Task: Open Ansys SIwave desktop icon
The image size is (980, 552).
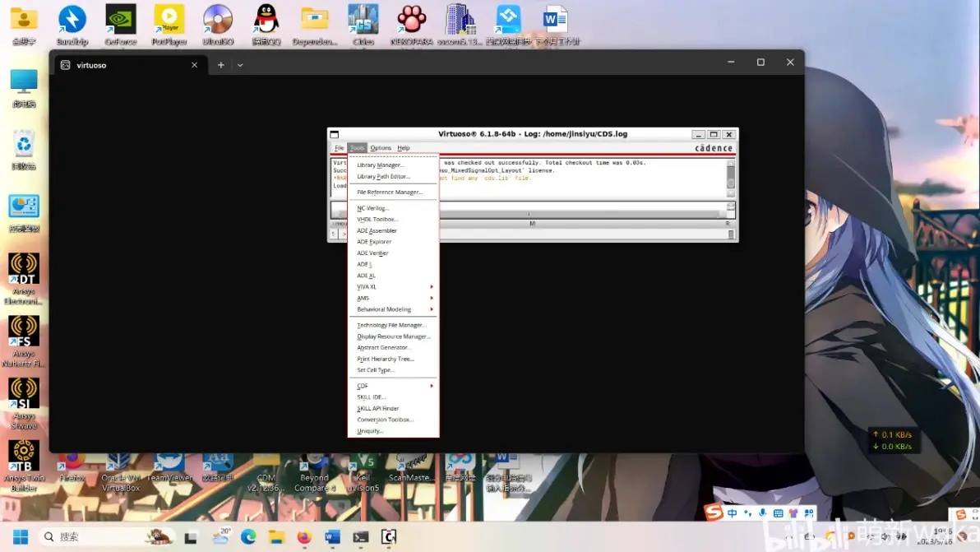Action: point(24,404)
